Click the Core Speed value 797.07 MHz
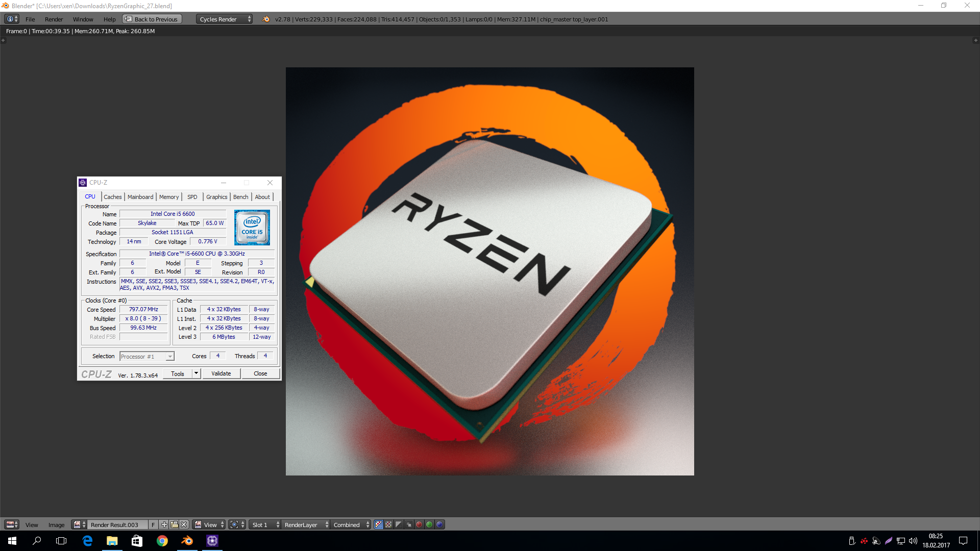Image resolution: width=980 pixels, height=551 pixels. [143, 309]
